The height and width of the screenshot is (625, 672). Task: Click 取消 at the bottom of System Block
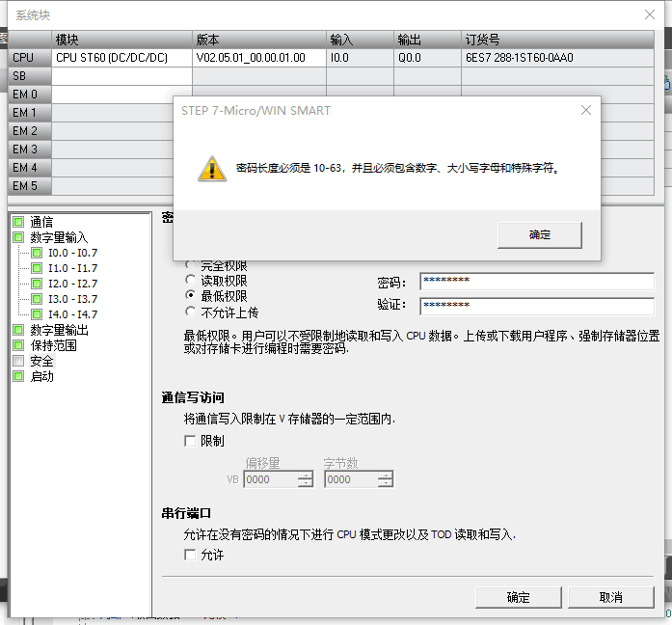click(x=610, y=597)
